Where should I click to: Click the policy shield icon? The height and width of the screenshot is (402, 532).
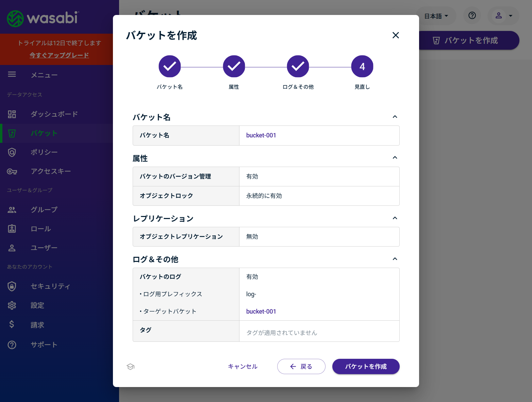tap(12, 152)
